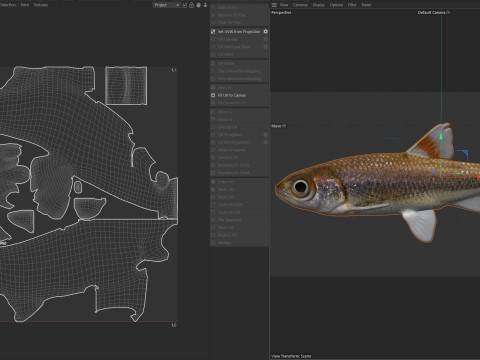Select small rounded UV island inside triangle
The width and height of the screenshot is (480, 360).
click(x=78, y=187)
